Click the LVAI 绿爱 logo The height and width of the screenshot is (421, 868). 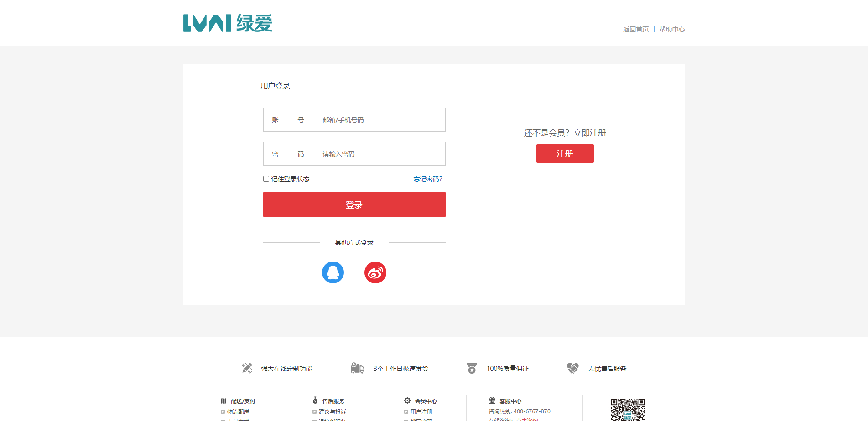227,23
